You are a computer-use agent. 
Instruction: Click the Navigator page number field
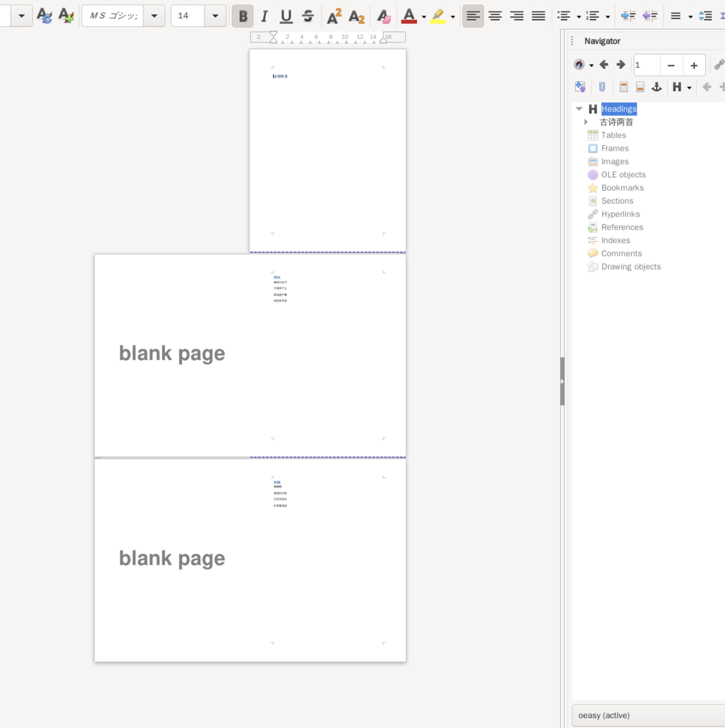(647, 65)
